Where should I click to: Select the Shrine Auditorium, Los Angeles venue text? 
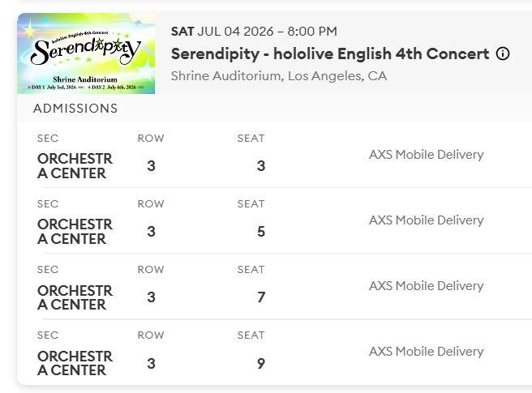pos(279,76)
